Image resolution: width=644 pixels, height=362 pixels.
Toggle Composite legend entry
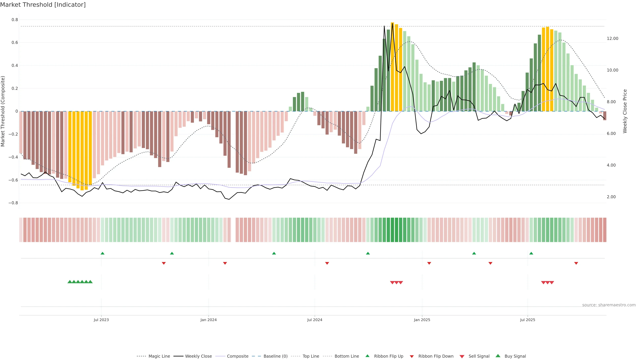point(237,356)
